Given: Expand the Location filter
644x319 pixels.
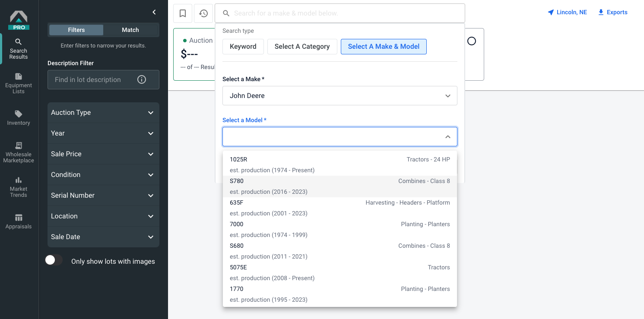Looking at the screenshot, I should point(103,216).
